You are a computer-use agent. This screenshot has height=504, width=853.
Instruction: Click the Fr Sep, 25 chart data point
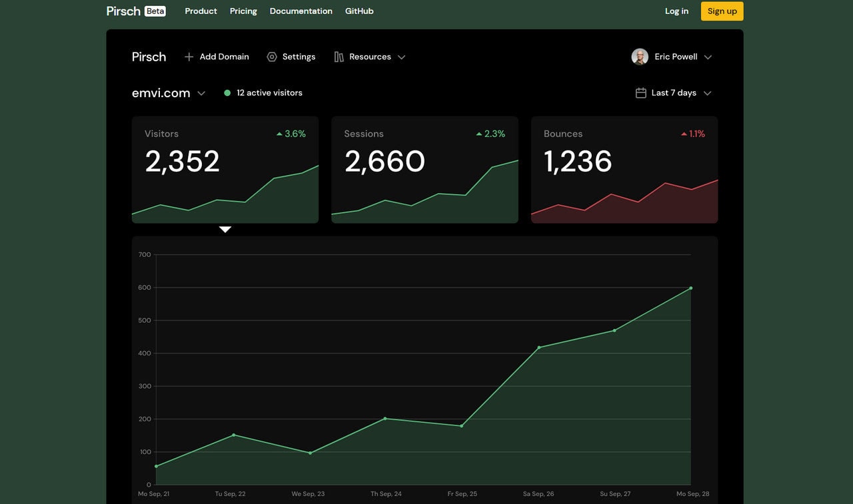(461, 426)
